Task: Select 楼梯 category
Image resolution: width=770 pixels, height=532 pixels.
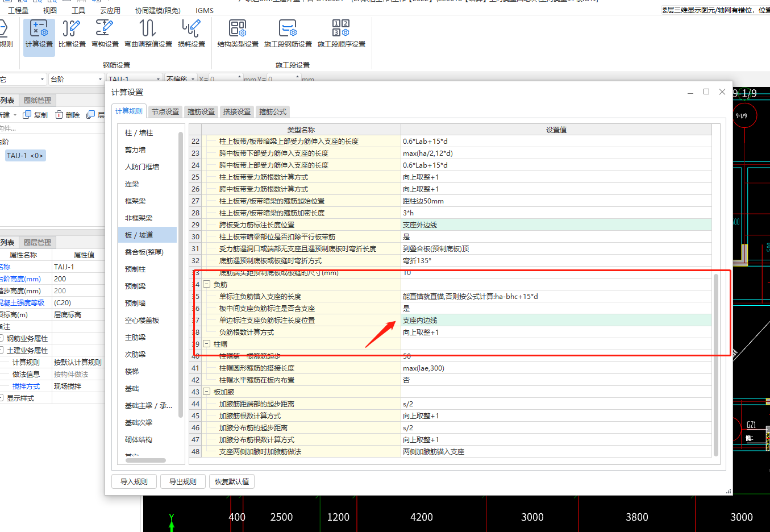Action: coord(148,371)
